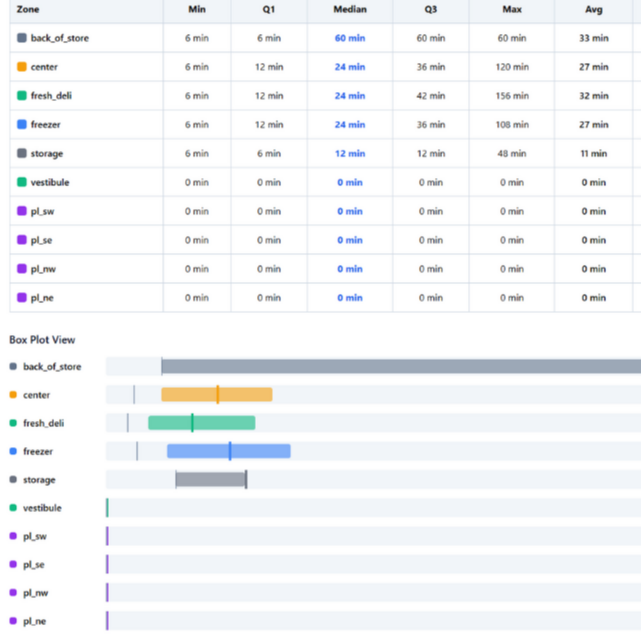
Task: Select center zone name in table
Action: pyautogui.click(x=44, y=67)
